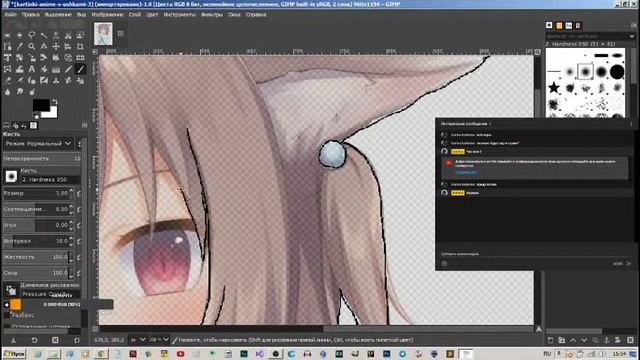The height and width of the screenshot is (360, 640).
Task: Select the Bucket Fill tool
Action: 44,69
